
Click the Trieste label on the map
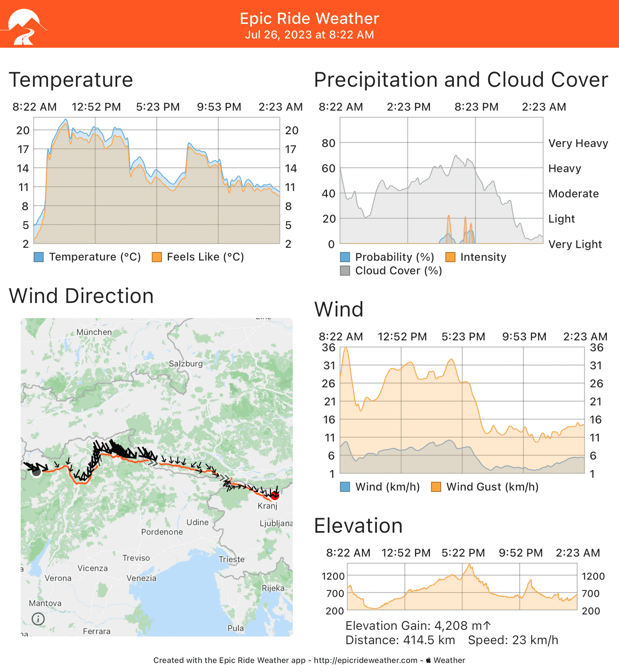click(232, 559)
